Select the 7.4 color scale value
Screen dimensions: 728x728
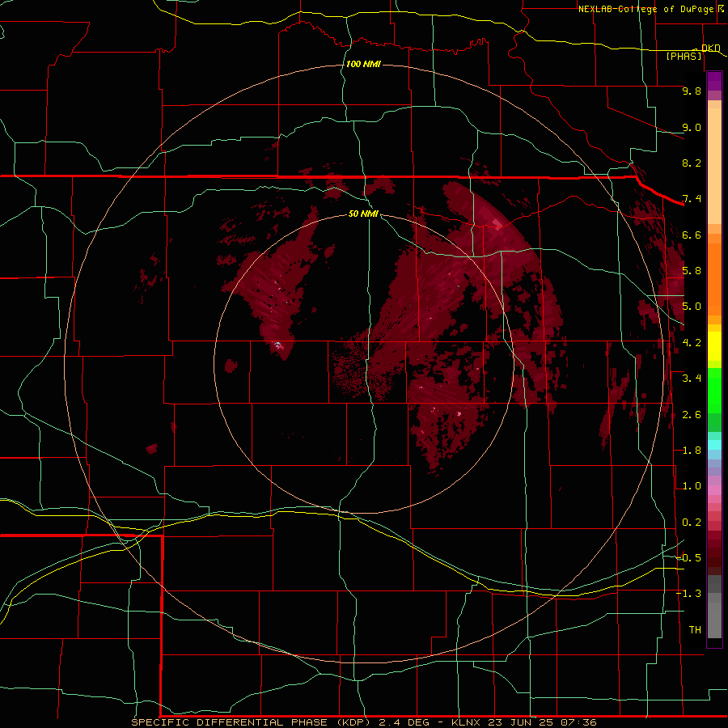tap(692, 199)
